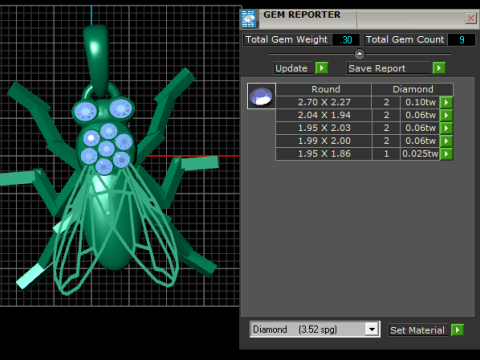The height and width of the screenshot is (360, 480).
Task: Select the 2.04 X 1.94 size cell
Action: (x=324, y=115)
